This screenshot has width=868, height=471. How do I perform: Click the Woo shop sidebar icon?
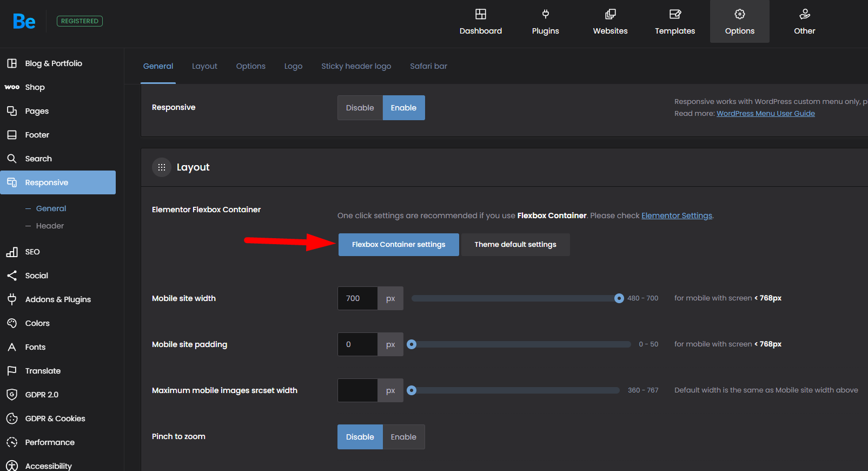coord(12,87)
